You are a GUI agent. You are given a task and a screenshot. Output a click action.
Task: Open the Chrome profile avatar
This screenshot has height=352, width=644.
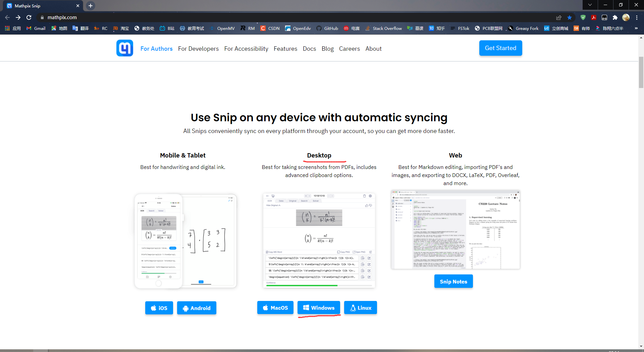click(626, 17)
